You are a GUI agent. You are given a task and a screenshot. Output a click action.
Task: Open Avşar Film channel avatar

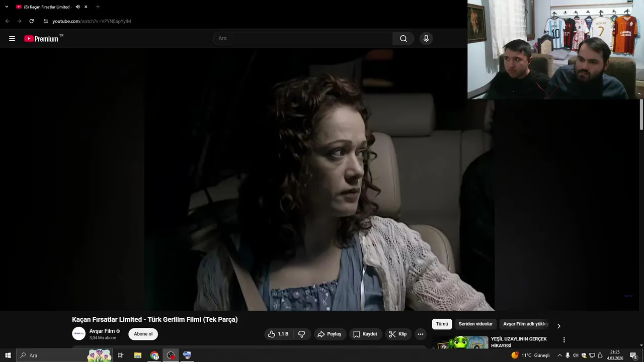click(79, 334)
